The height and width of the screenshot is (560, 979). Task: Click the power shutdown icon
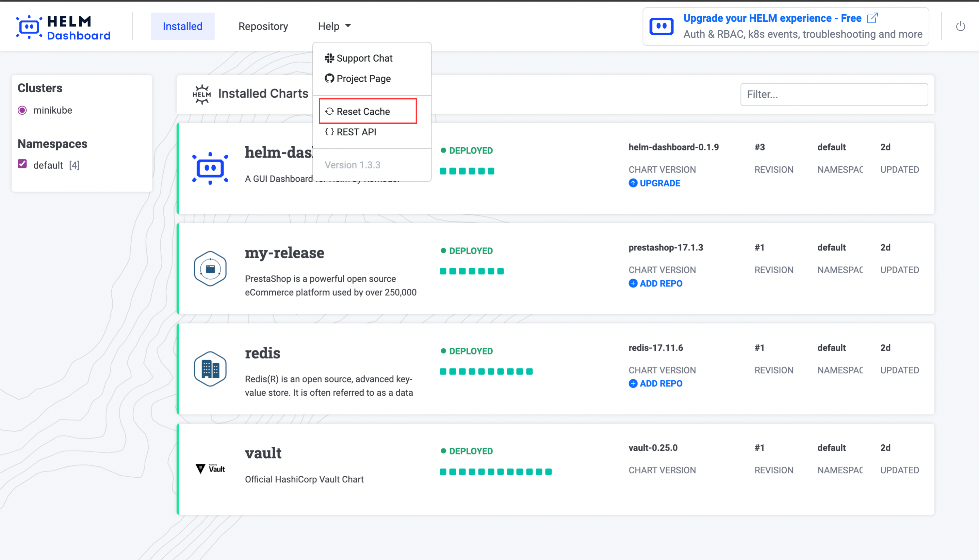960,26
